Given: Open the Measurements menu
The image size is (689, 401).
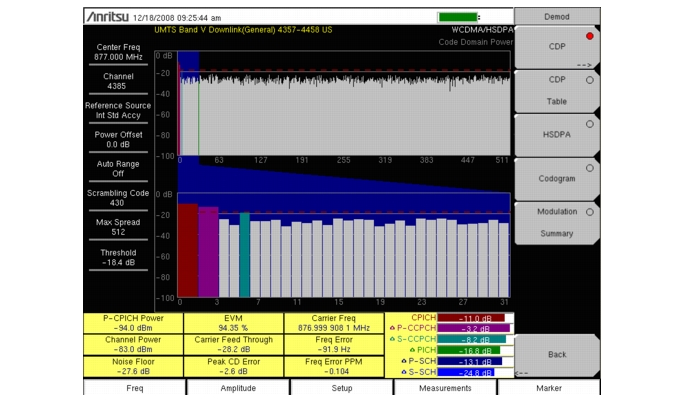Looking at the screenshot, I should tap(445, 388).
